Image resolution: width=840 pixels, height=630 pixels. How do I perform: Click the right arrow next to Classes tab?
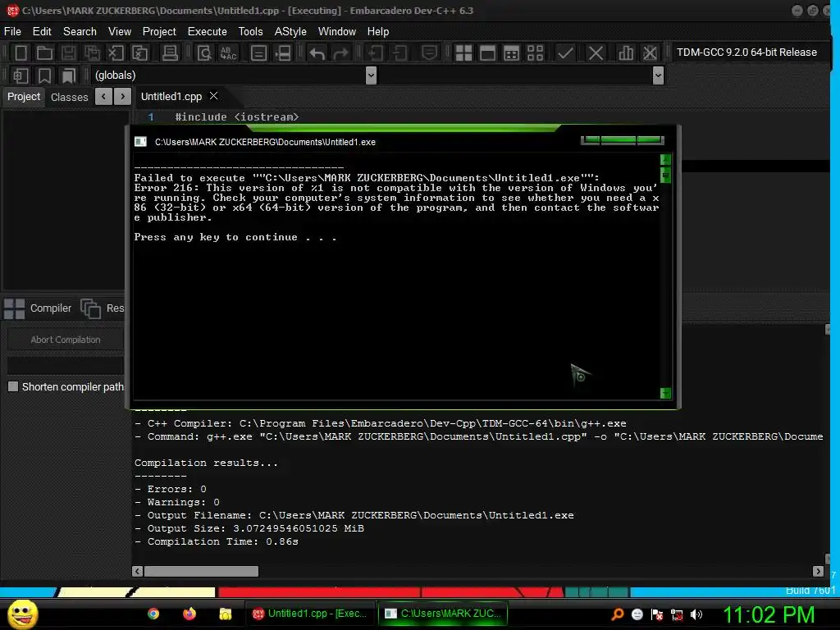pyautogui.click(x=123, y=97)
